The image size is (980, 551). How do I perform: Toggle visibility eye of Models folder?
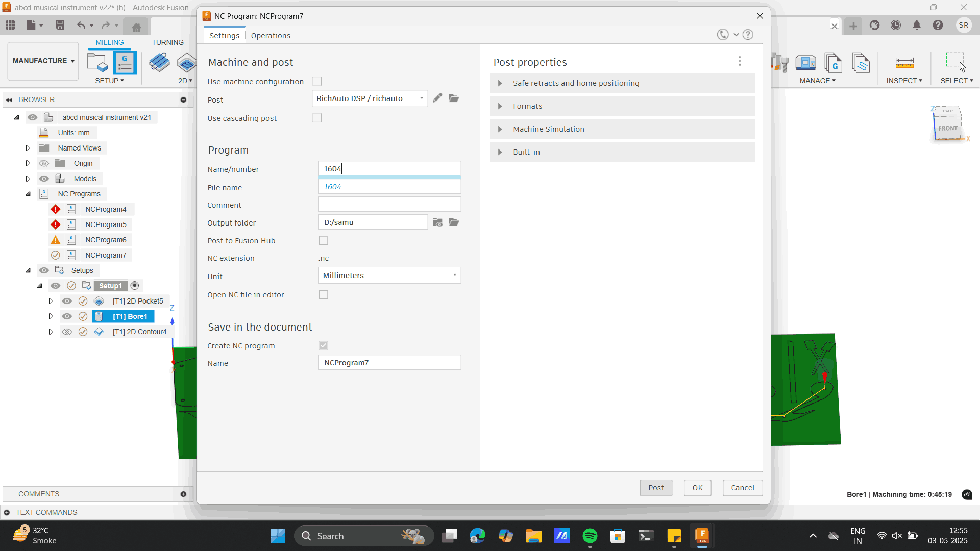[44, 179]
